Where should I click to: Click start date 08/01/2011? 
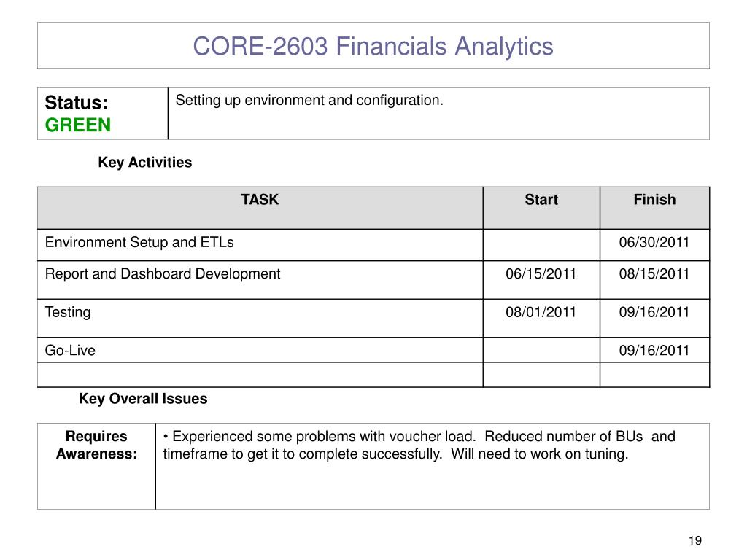541,312
